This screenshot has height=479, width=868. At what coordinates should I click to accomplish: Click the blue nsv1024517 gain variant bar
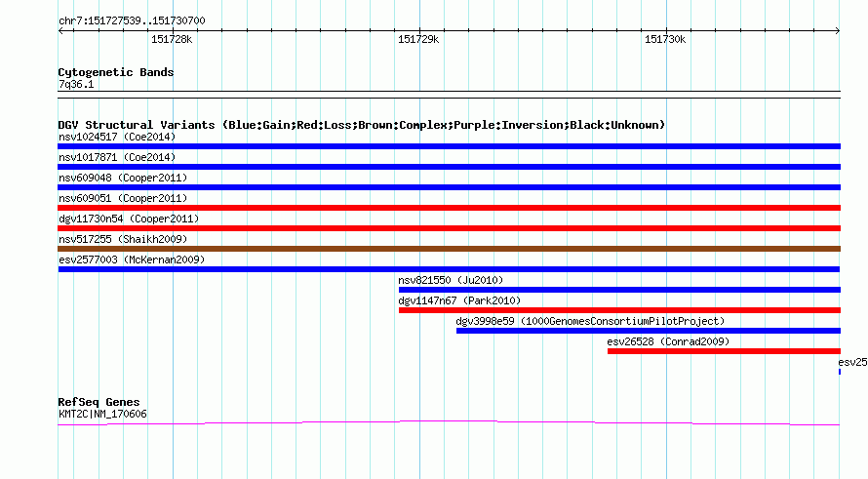click(449, 146)
